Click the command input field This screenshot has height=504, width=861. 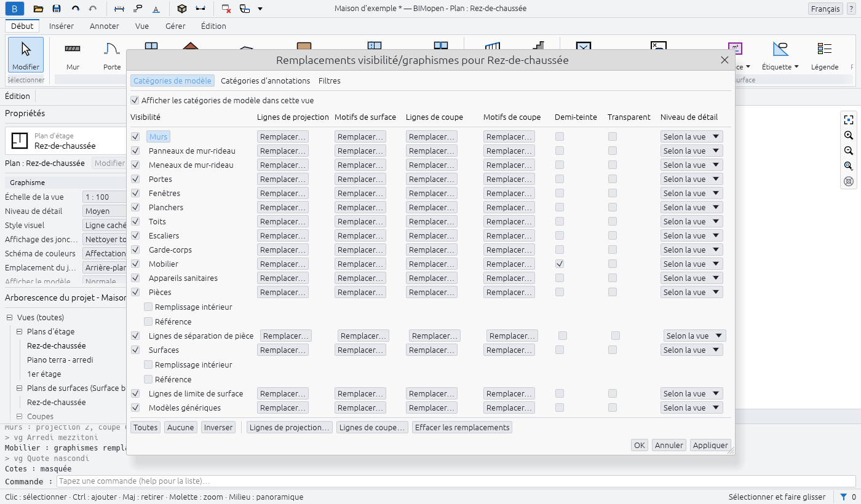[455, 481]
